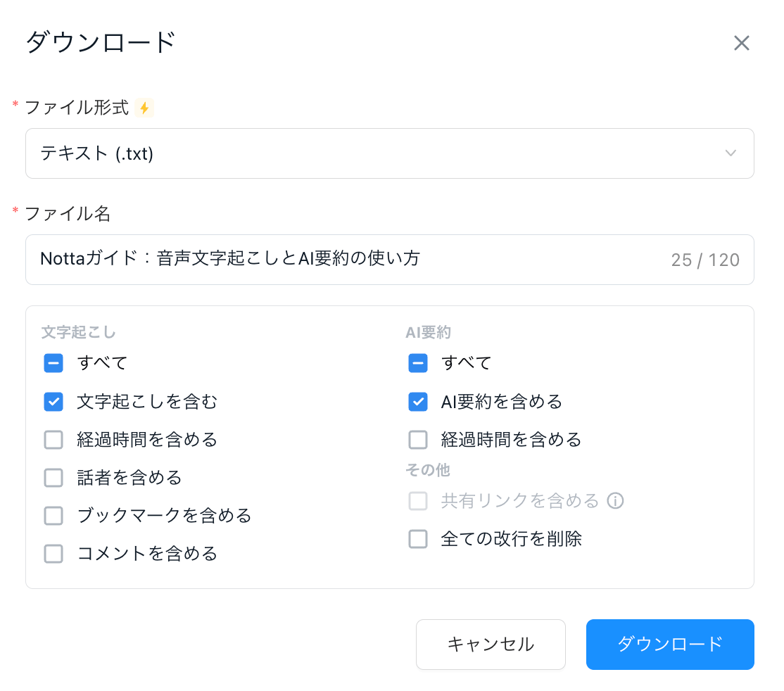
Task: Check 全ての改行を削除 checkbox
Action: point(418,539)
